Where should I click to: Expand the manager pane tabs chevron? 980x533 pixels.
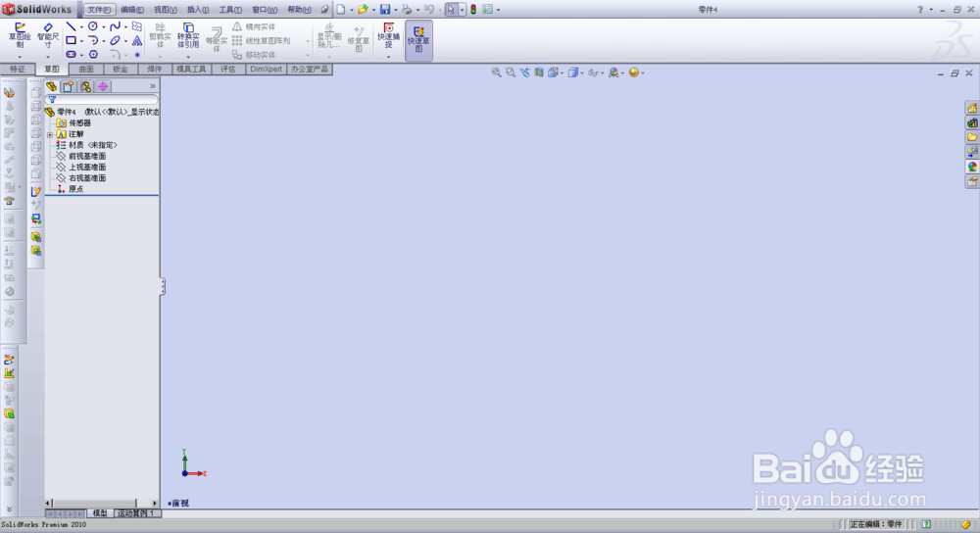click(153, 86)
